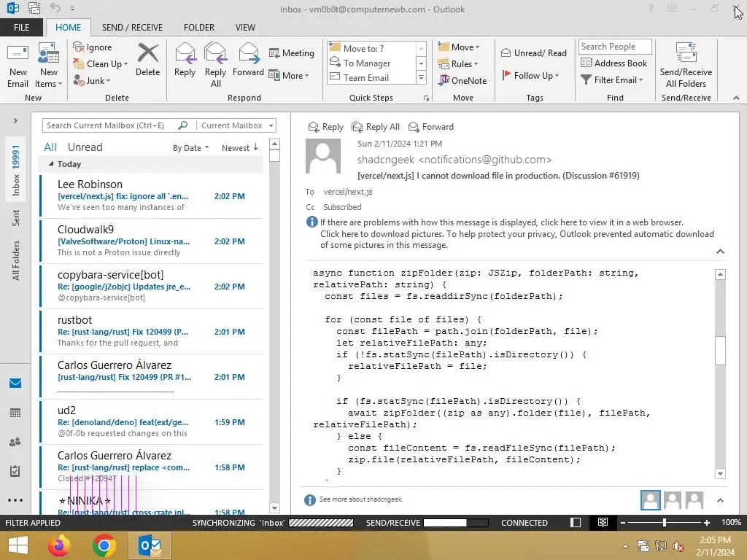Reply with a Meeting
Screen dimensions: 747x560
coord(292,52)
